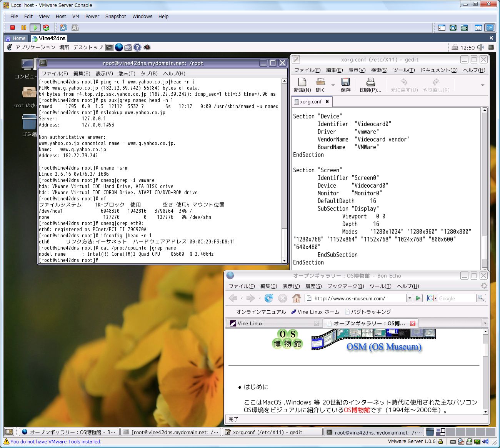
Task: Open the browser tab list dropdown arrow
Action: (485, 323)
